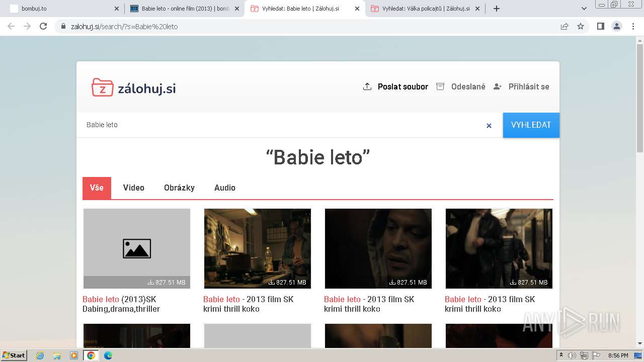Open second Babie leto - 2013 film SK title
Viewport: 644px width, 362px height.
(248, 304)
